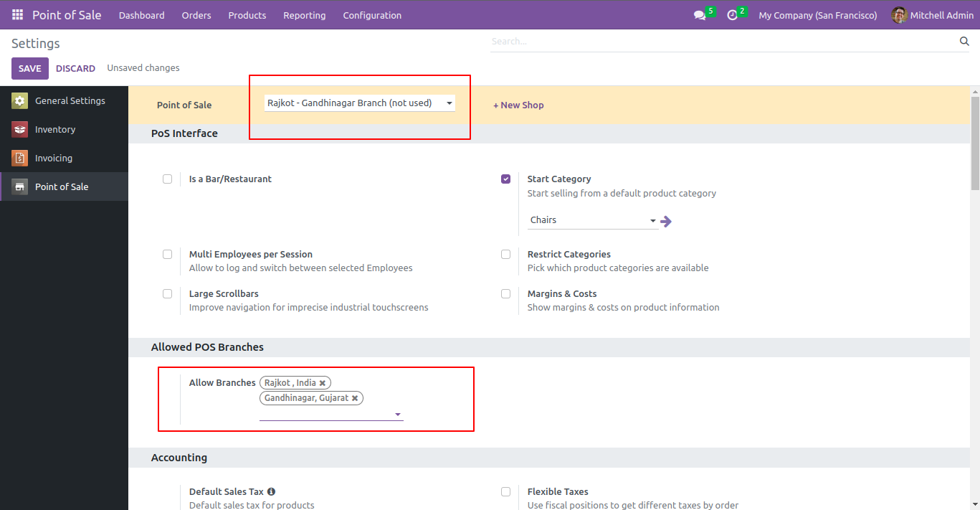Uncheck the Start Category checkbox
The width and height of the screenshot is (980, 510).
click(x=506, y=179)
